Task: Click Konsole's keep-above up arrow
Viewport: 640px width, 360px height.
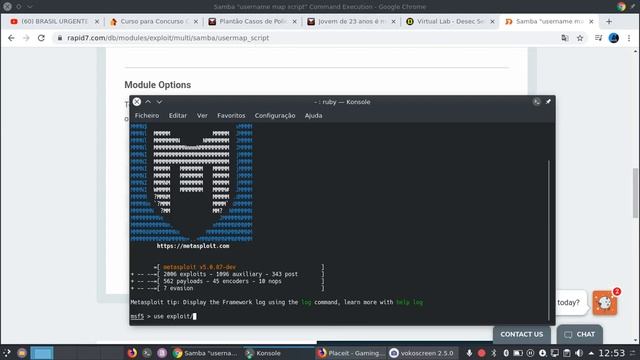Action: pos(148,102)
